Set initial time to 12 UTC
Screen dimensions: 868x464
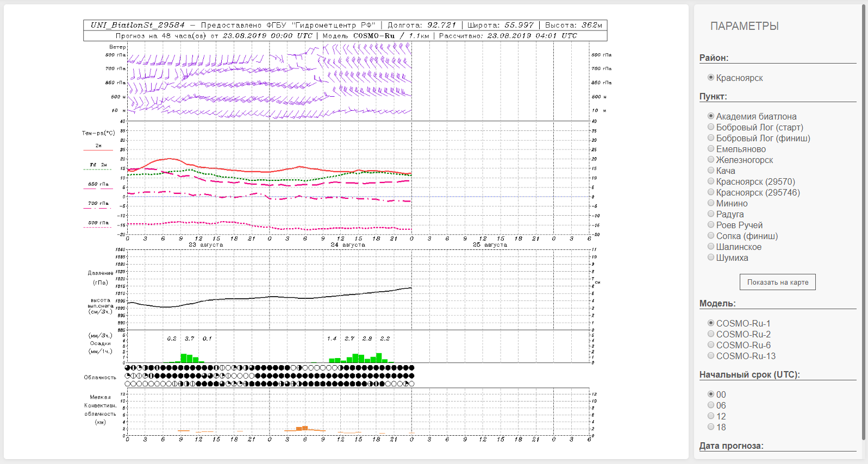[711, 416]
